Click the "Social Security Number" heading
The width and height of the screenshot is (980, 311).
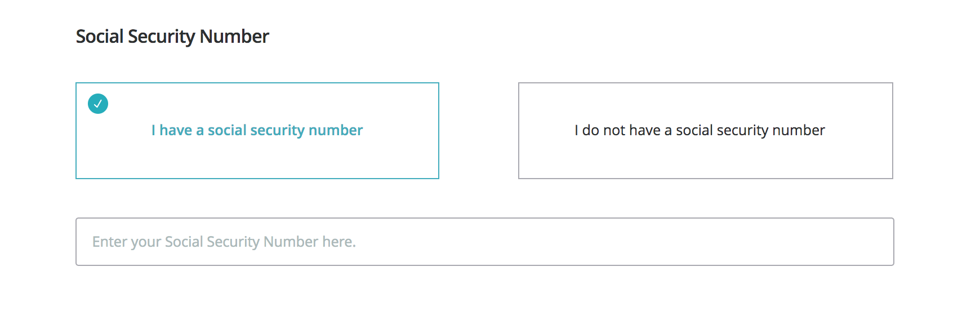click(172, 37)
